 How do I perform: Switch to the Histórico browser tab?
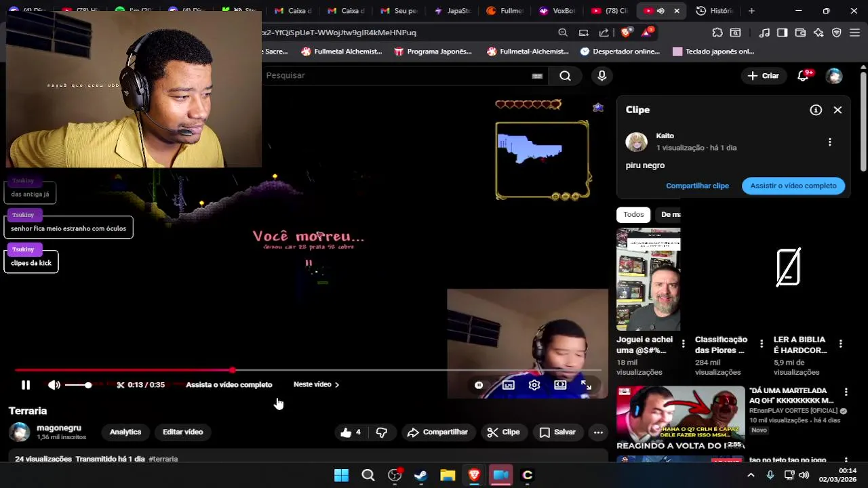point(715,11)
